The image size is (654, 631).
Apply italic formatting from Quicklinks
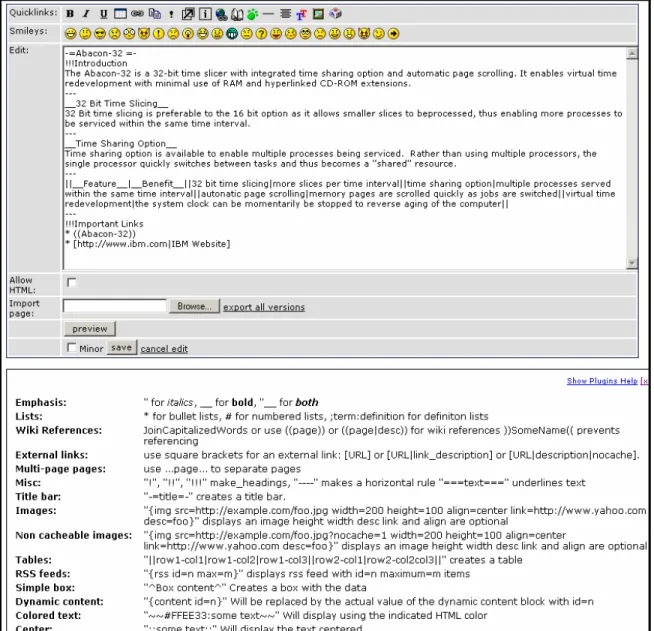86,14
